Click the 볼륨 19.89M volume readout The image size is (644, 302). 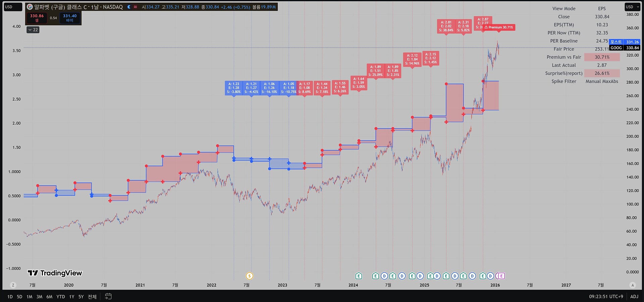[264, 7]
